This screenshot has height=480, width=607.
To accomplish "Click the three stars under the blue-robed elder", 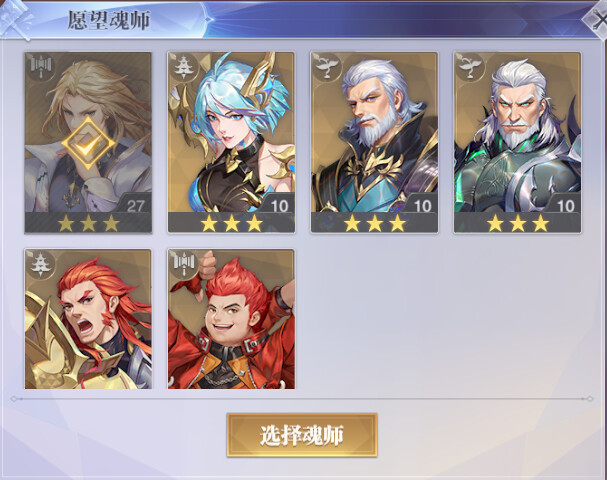I will pyautogui.click(x=375, y=223).
